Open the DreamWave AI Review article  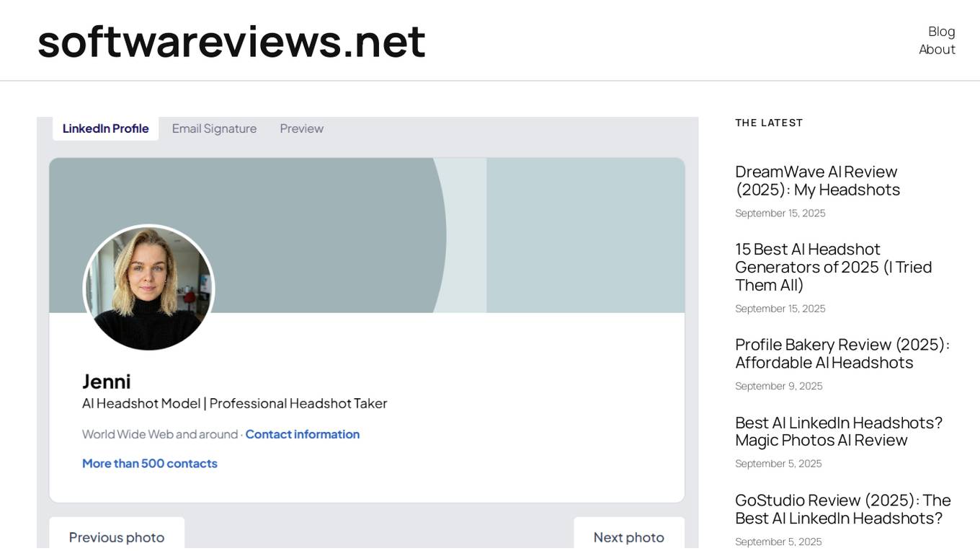click(x=817, y=181)
